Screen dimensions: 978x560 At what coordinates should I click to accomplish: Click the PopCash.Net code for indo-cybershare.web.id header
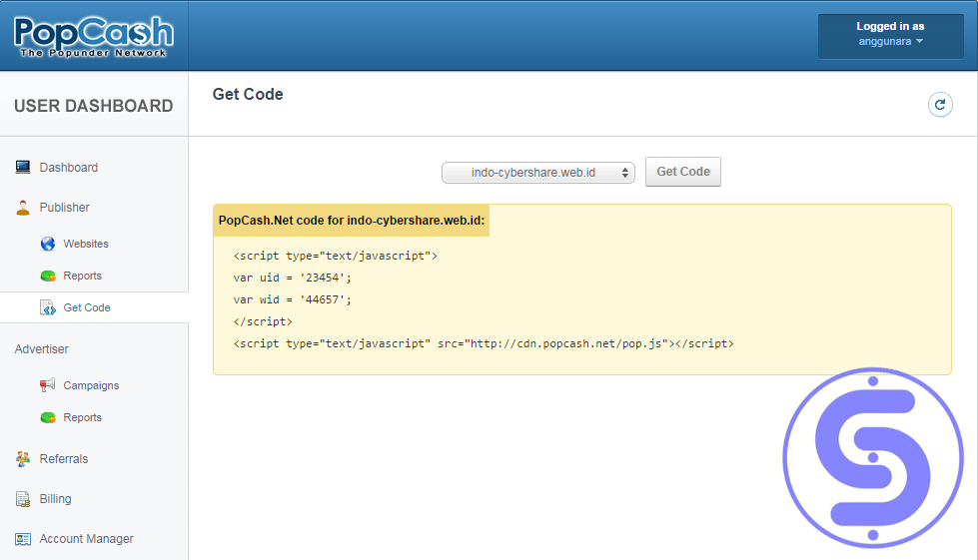pyautogui.click(x=352, y=221)
